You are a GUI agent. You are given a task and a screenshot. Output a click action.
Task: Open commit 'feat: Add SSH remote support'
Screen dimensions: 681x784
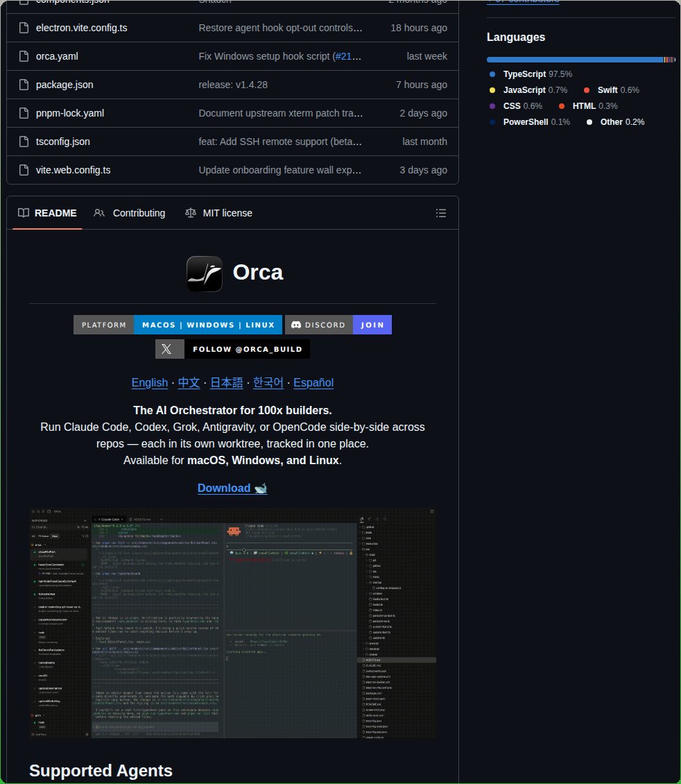tap(279, 142)
